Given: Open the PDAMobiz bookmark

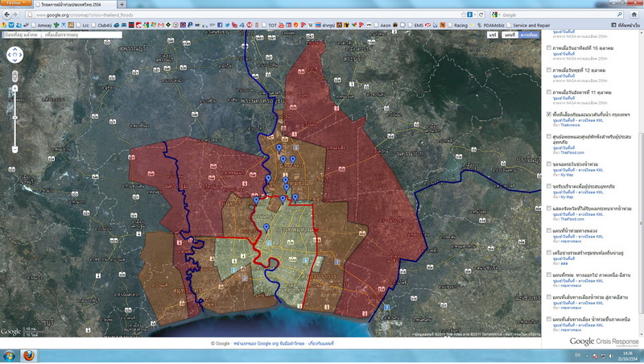Looking at the screenshot, I should coord(490,25).
